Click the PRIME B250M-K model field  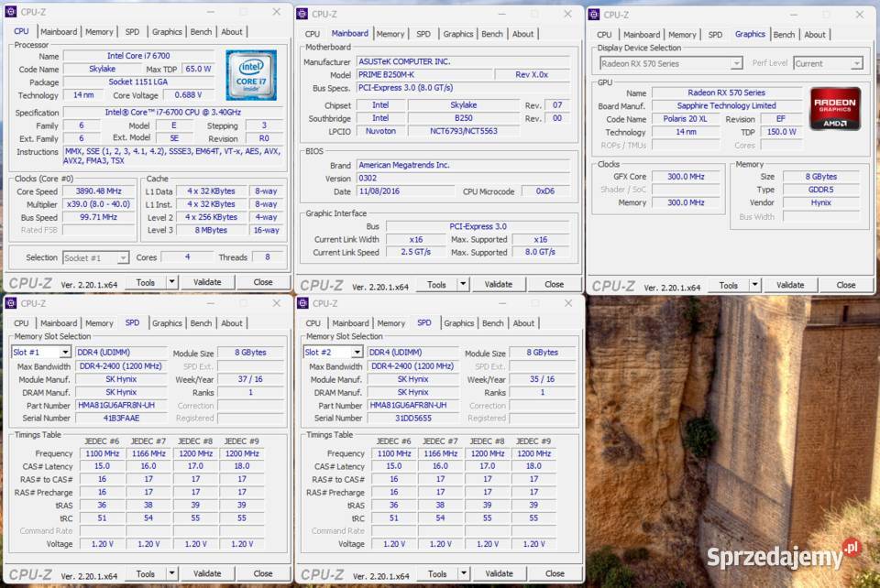[x=424, y=74]
